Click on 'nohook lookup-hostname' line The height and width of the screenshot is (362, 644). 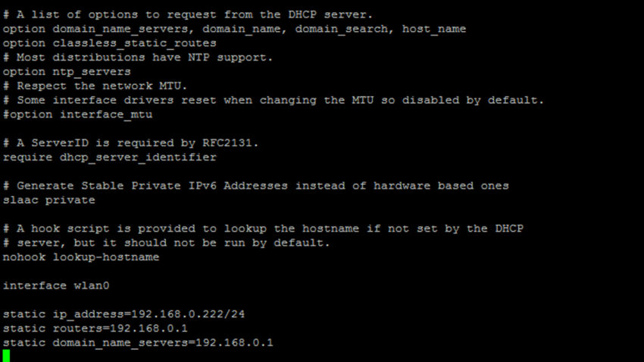[81, 257]
